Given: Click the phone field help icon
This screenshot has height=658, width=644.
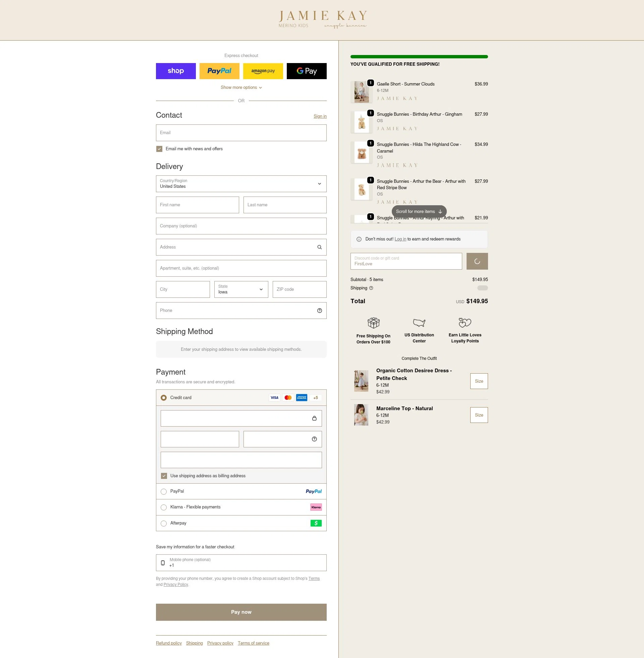Looking at the screenshot, I should [319, 311].
